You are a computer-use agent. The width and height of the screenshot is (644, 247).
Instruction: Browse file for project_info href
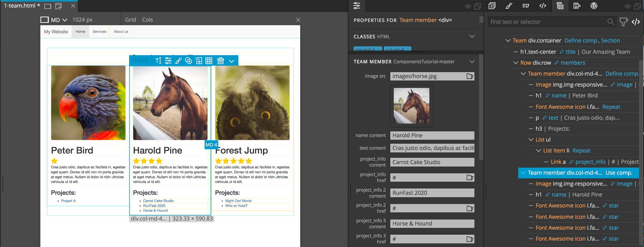(470, 177)
